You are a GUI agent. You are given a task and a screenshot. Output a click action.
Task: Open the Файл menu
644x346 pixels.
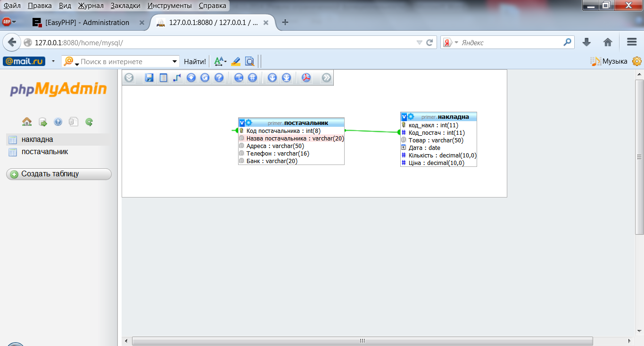pyautogui.click(x=12, y=6)
